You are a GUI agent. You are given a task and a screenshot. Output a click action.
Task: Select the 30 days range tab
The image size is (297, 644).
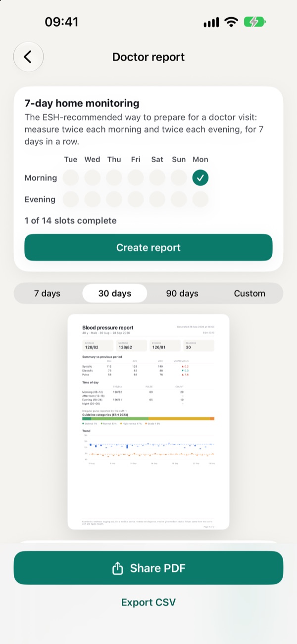pyautogui.click(x=115, y=293)
